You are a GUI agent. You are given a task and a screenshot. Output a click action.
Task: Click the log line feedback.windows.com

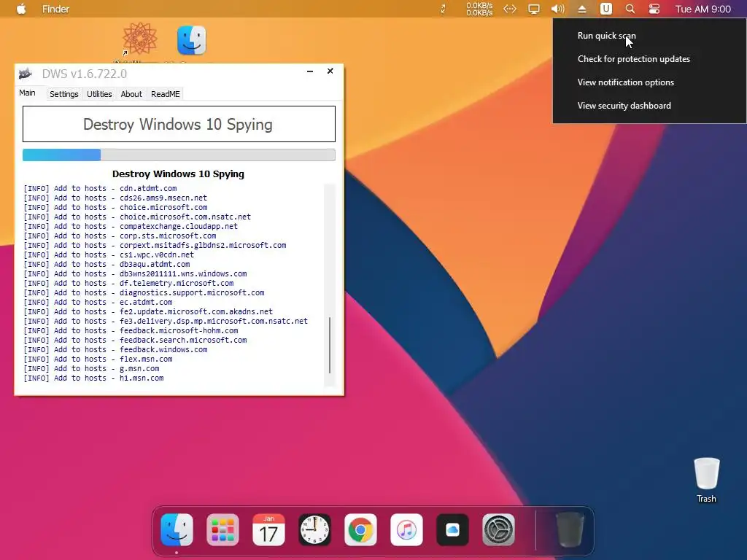point(116,349)
